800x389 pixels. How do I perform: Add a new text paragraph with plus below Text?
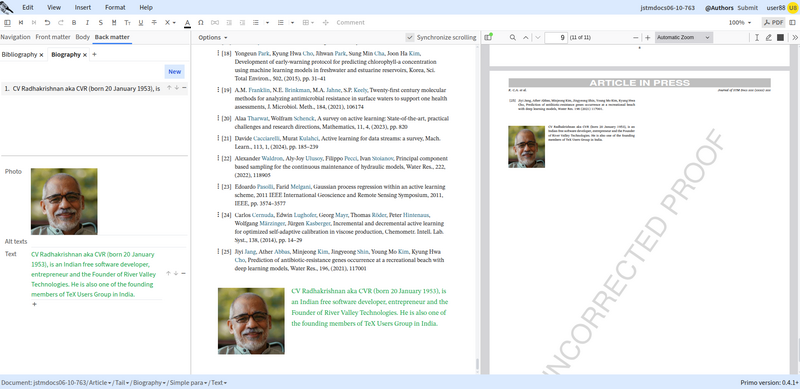[35, 304]
